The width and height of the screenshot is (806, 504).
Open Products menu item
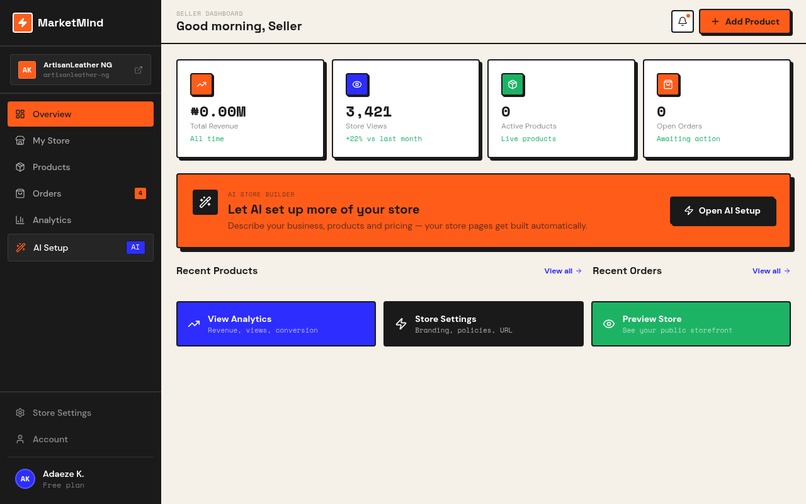tap(81, 167)
